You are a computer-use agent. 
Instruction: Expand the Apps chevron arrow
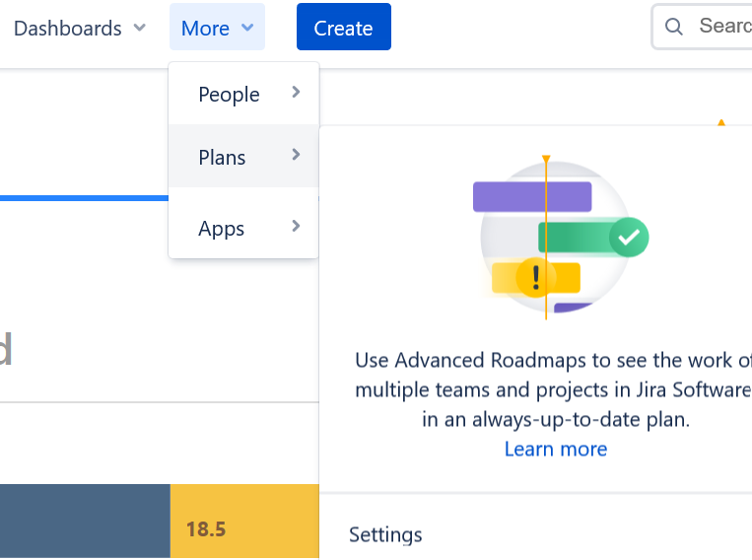(296, 226)
